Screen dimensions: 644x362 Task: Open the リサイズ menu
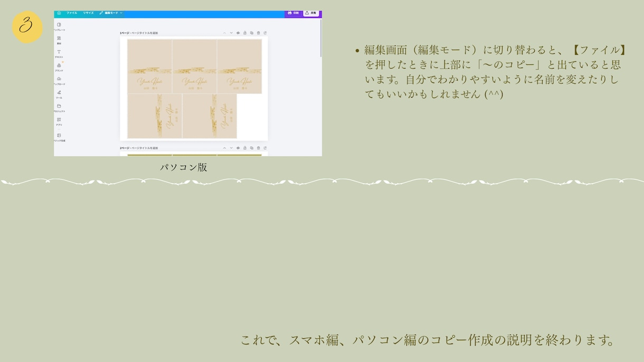(x=88, y=13)
